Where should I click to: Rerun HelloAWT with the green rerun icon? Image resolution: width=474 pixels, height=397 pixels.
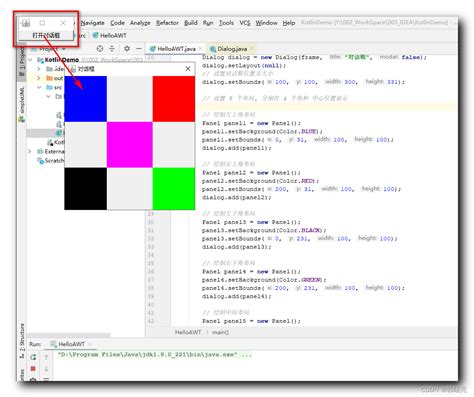[x=33, y=357]
